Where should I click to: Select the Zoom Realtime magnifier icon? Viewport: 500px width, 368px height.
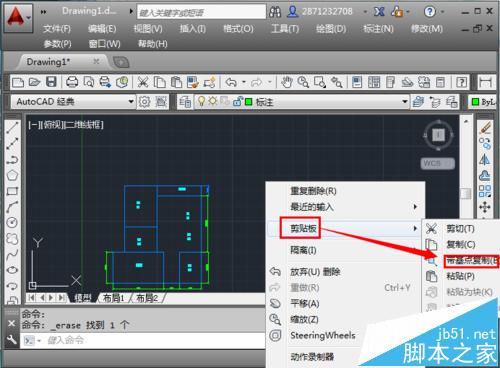tap(303, 82)
